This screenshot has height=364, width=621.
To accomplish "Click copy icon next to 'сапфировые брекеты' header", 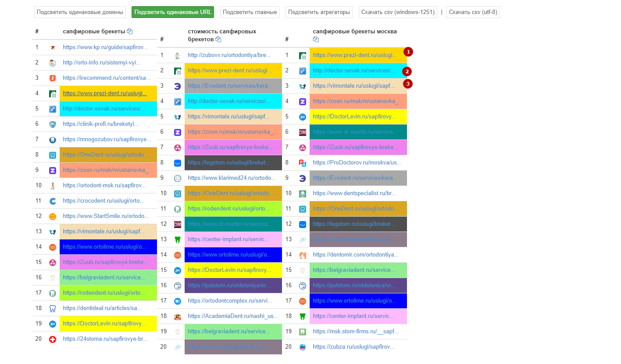I will [x=130, y=32].
